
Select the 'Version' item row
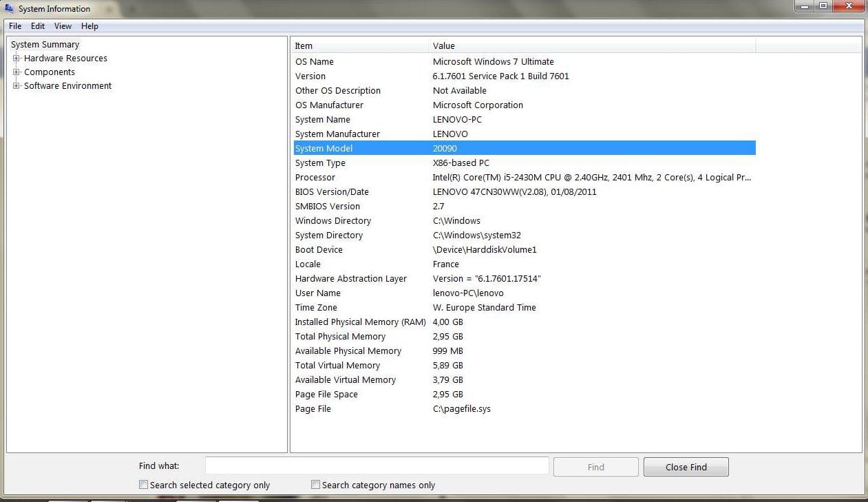[525, 76]
